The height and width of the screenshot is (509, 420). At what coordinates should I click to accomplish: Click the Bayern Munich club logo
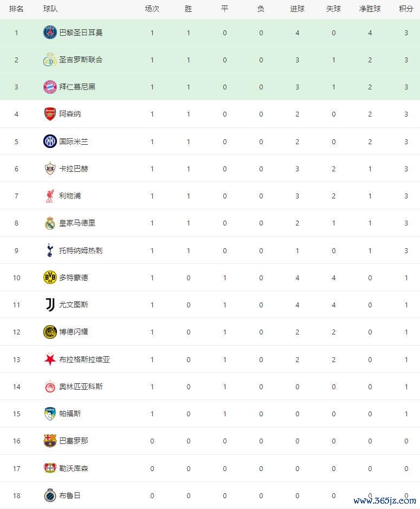click(x=50, y=87)
